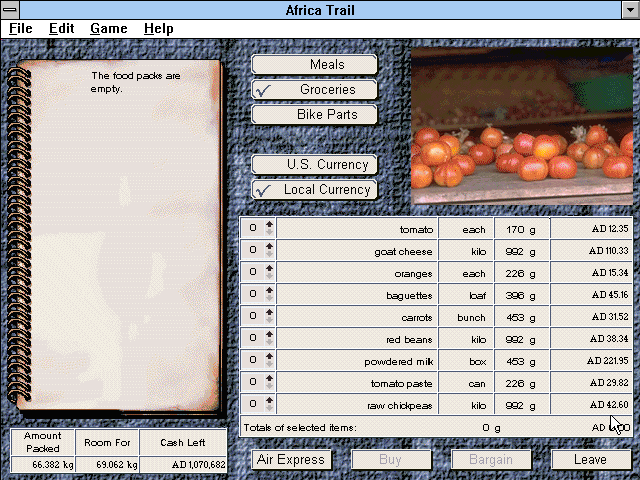
Task: Increase baguettes quantity with up arrow
Action: [269, 290]
